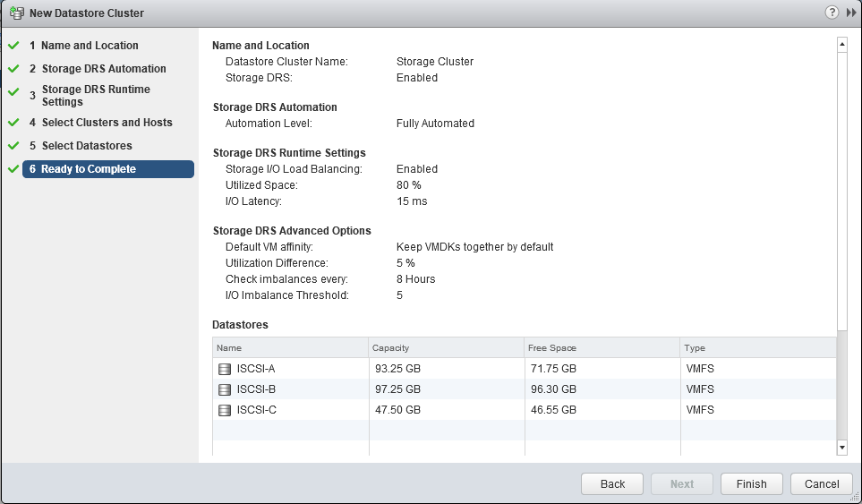Click green checkmark beside Select Datastores
The image size is (862, 504).
[13, 146]
